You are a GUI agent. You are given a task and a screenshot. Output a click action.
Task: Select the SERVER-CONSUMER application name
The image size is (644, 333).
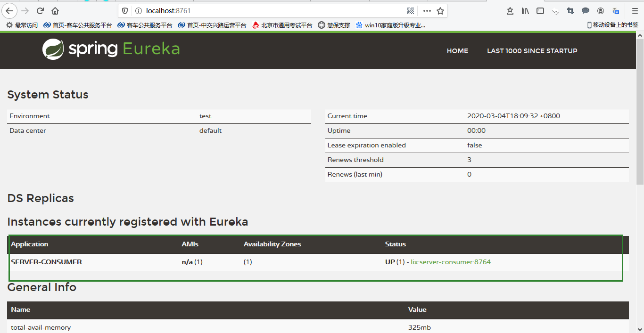46,262
